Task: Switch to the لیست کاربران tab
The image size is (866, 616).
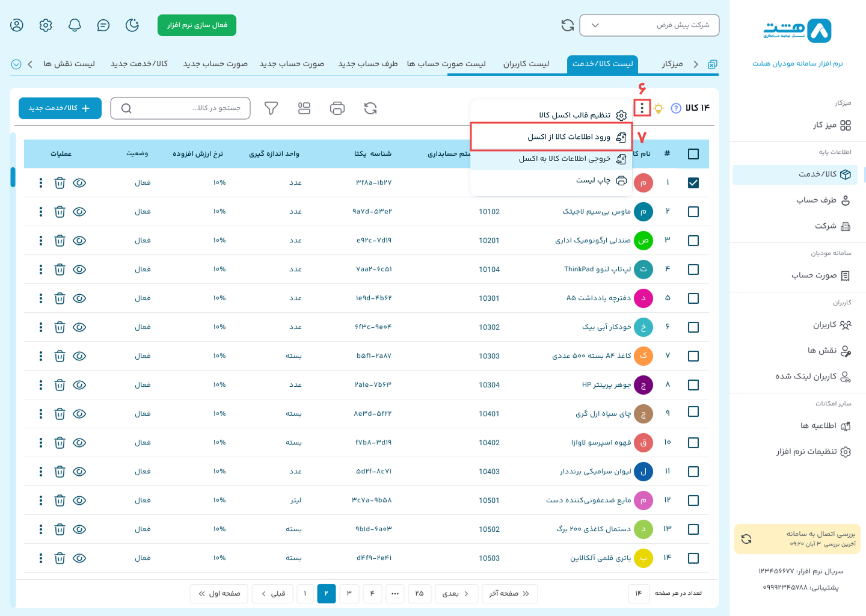Action: point(526,64)
